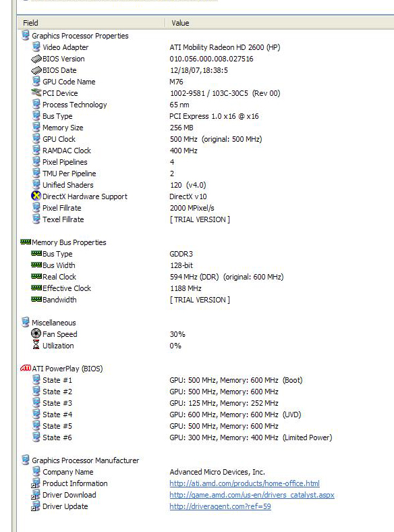Sort by the Value column header
The width and height of the screenshot is (394, 532).
[x=279, y=23]
